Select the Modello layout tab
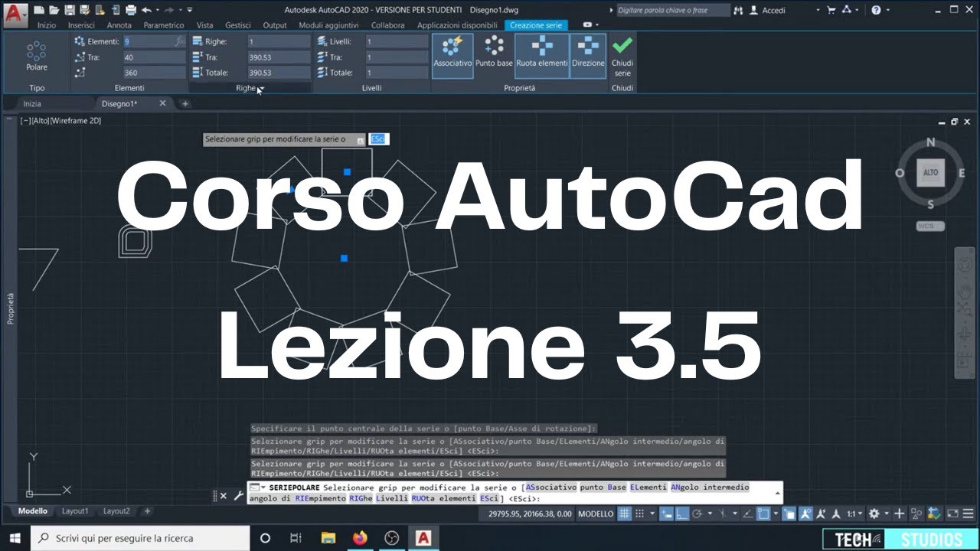Viewport: 980px width, 551px height. pos(33,511)
